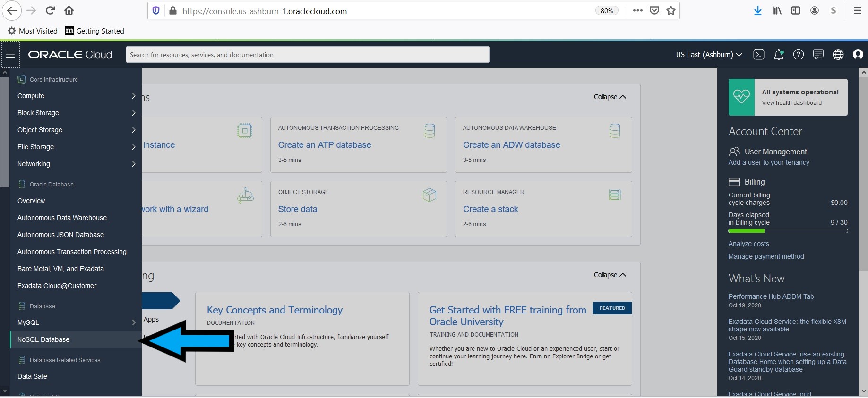This screenshot has height=398, width=868.
Task: Select NoSQL Database in the side menu
Action: (x=43, y=339)
